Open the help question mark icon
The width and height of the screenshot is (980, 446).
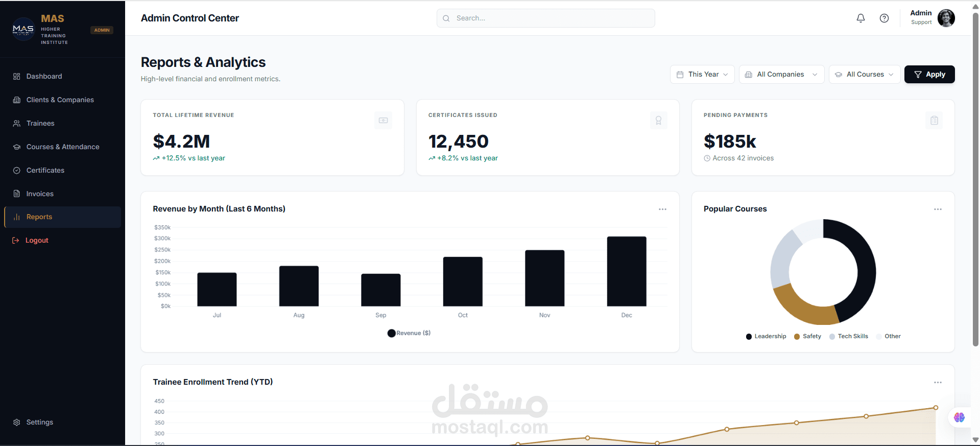pos(884,18)
